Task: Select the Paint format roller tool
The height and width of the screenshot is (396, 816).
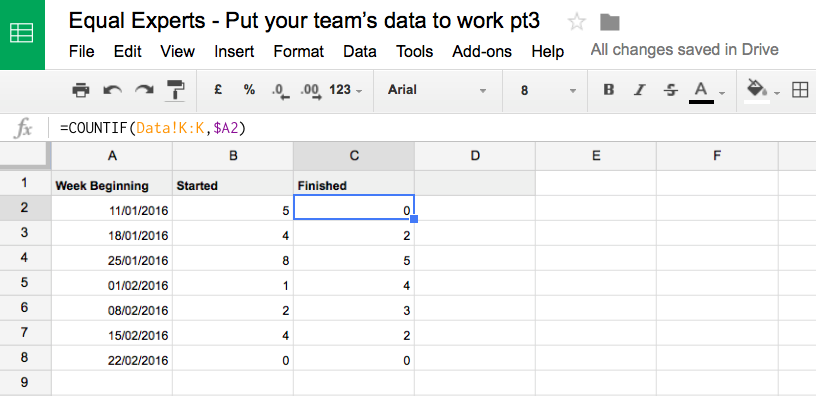Action: click(x=176, y=90)
